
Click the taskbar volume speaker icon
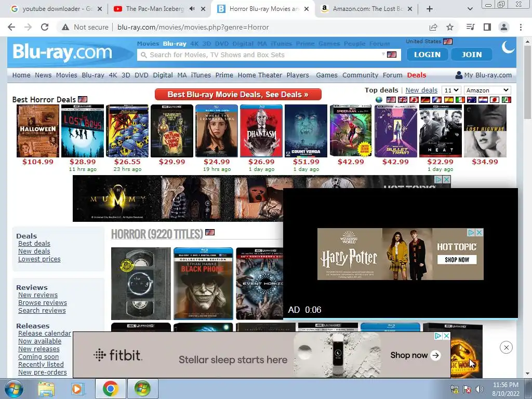point(479,389)
